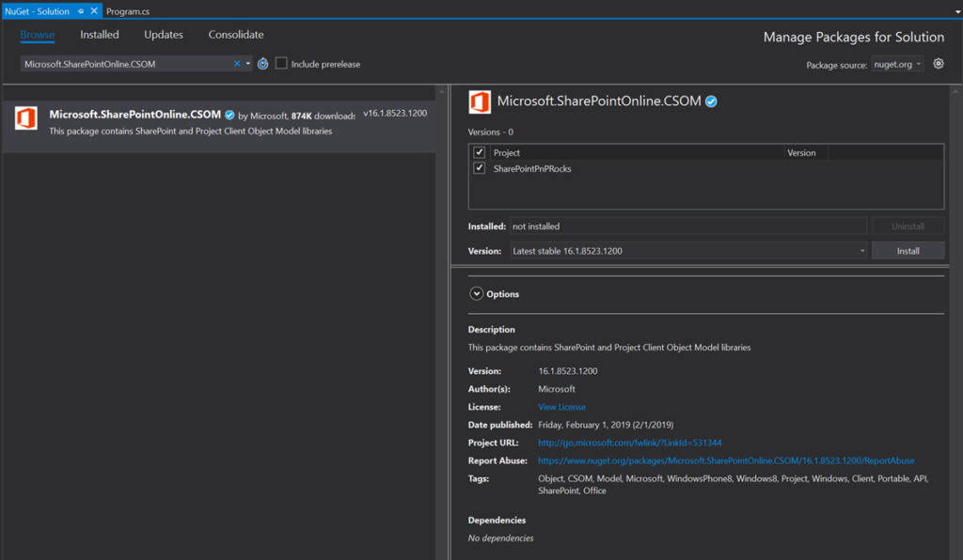Open the search history dropdown arrow
This screenshot has width=963, height=560.
(x=247, y=63)
